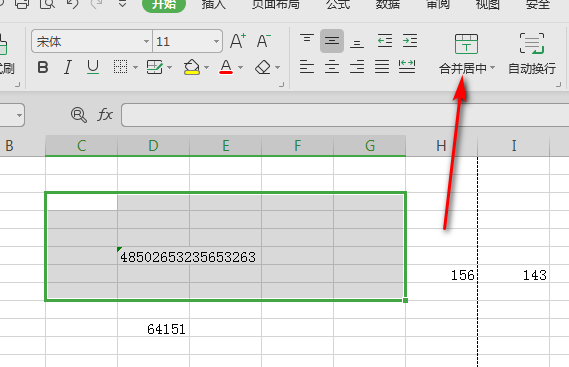Toggle underline formatting
This screenshot has width=569, height=367.
click(93, 67)
